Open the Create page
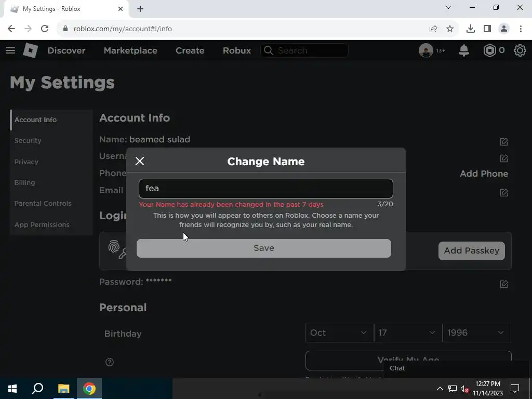This screenshot has height=399, width=532. pyautogui.click(x=190, y=50)
